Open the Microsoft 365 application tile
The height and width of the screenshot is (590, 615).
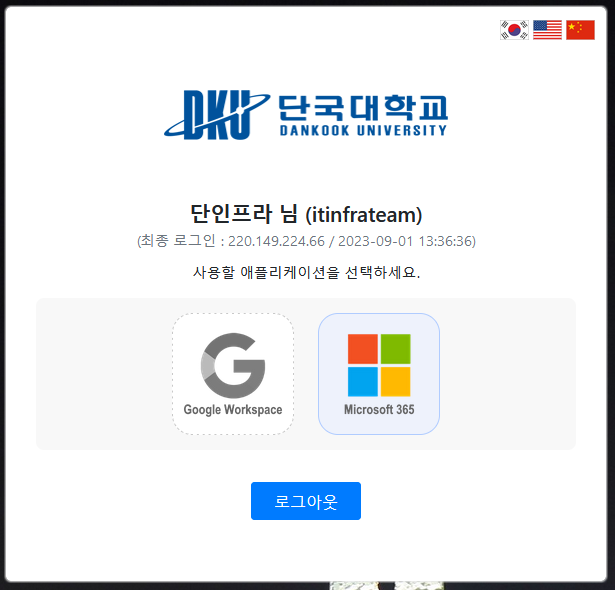[379, 374]
